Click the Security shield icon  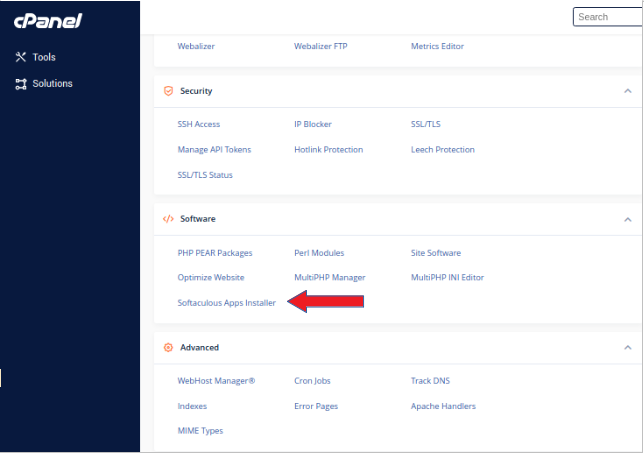tap(168, 91)
